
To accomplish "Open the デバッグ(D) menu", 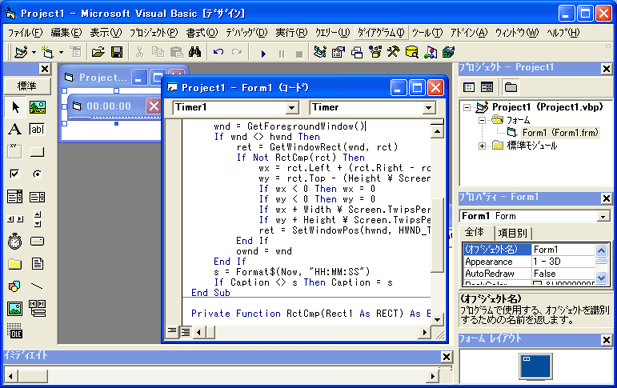I will click(x=246, y=33).
